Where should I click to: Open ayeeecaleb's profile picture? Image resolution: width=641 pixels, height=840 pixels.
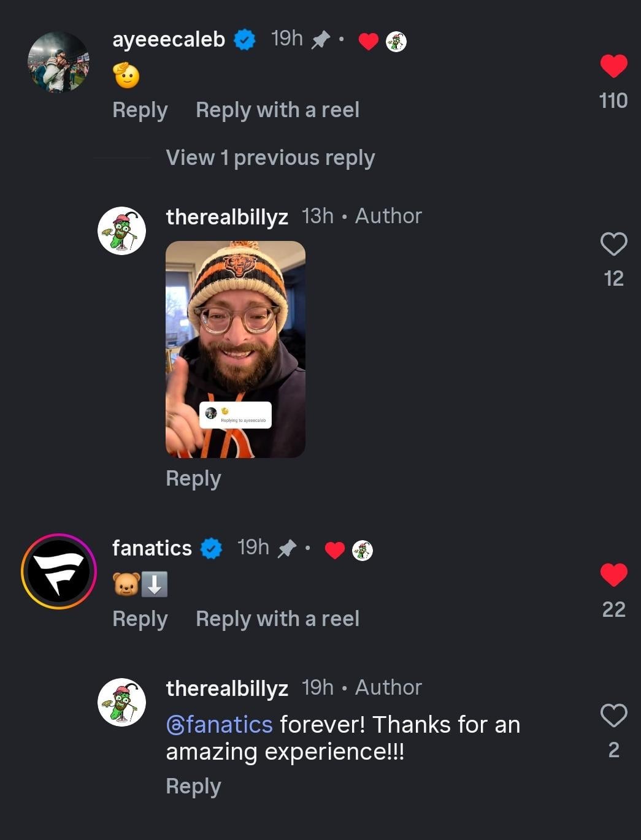pyautogui.click(x=58, y=62)
